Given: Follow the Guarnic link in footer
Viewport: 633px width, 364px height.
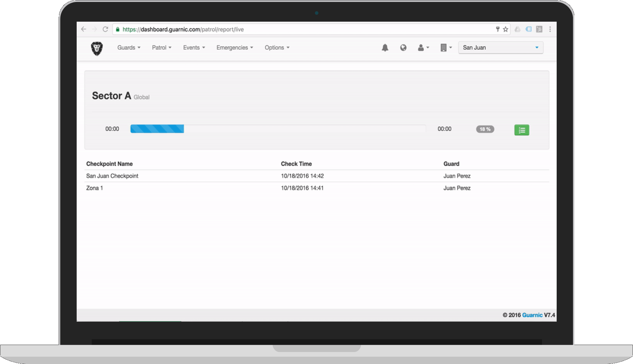Looking at the screenshot, I should pos(532,315).
